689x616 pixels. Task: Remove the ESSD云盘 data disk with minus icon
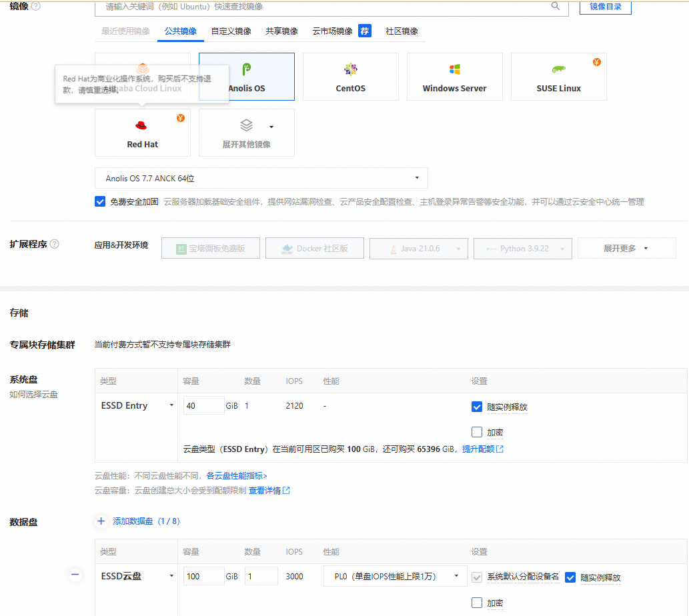[x=75, y=574]
